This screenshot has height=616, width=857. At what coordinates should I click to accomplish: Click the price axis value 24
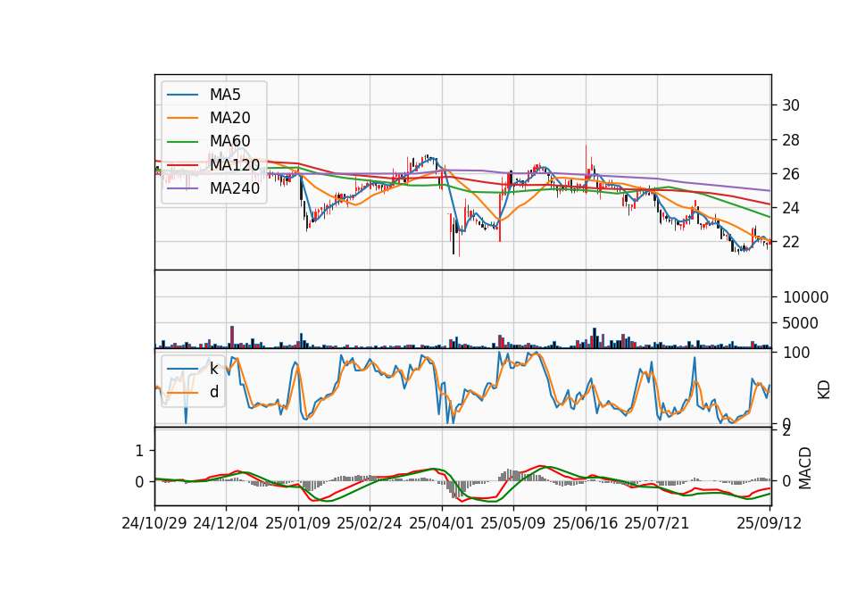pyautogui.click(x=791, y=208)
